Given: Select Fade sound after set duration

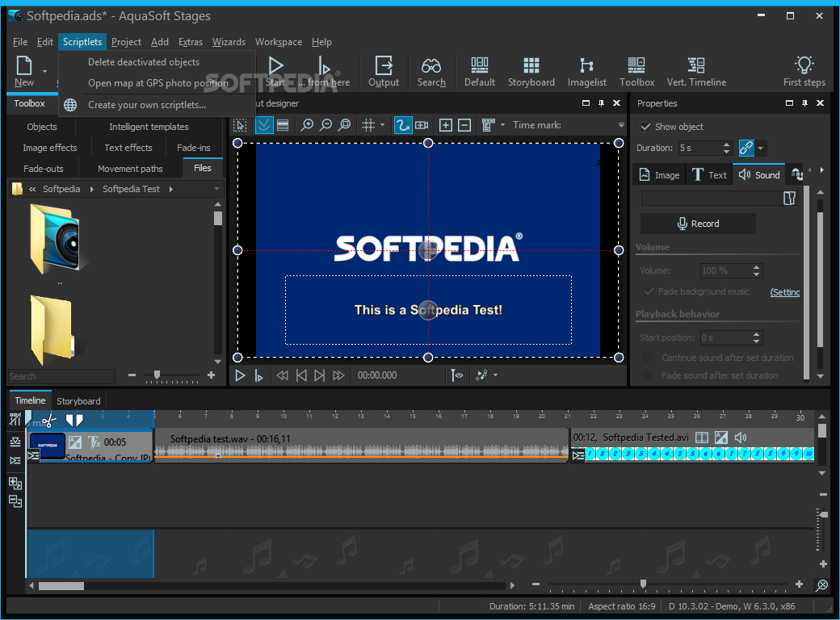Looking at the screenshot, I should (648, 376).
